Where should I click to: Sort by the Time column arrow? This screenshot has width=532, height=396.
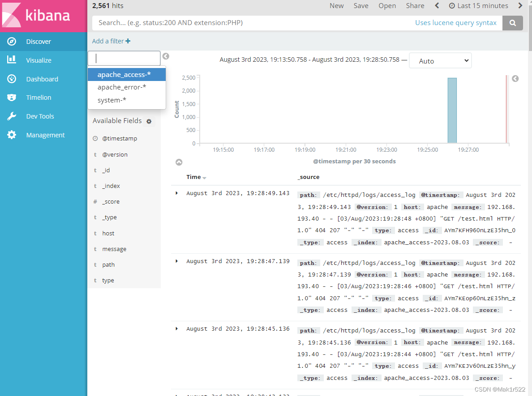click(x=204, y=178)
